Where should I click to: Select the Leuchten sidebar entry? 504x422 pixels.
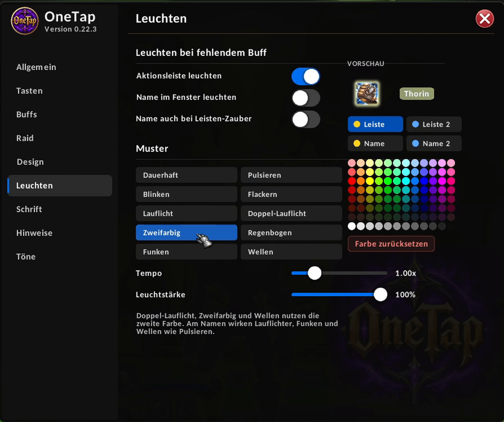point(60,186)
